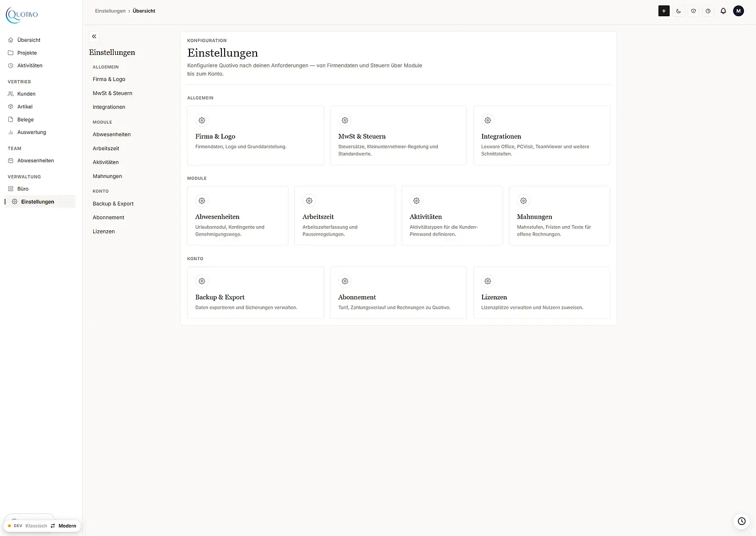Click the document icon beside Belege
756x536 pixels.
10,120
